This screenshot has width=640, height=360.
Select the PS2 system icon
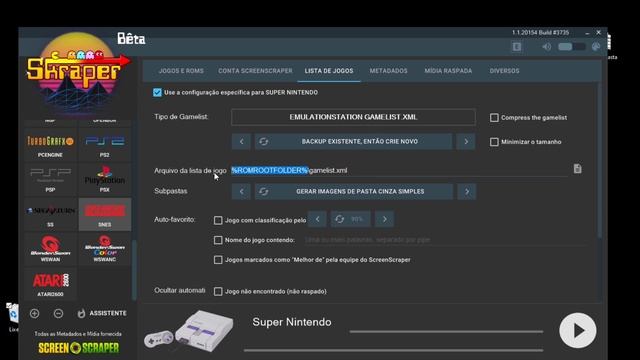104,145
